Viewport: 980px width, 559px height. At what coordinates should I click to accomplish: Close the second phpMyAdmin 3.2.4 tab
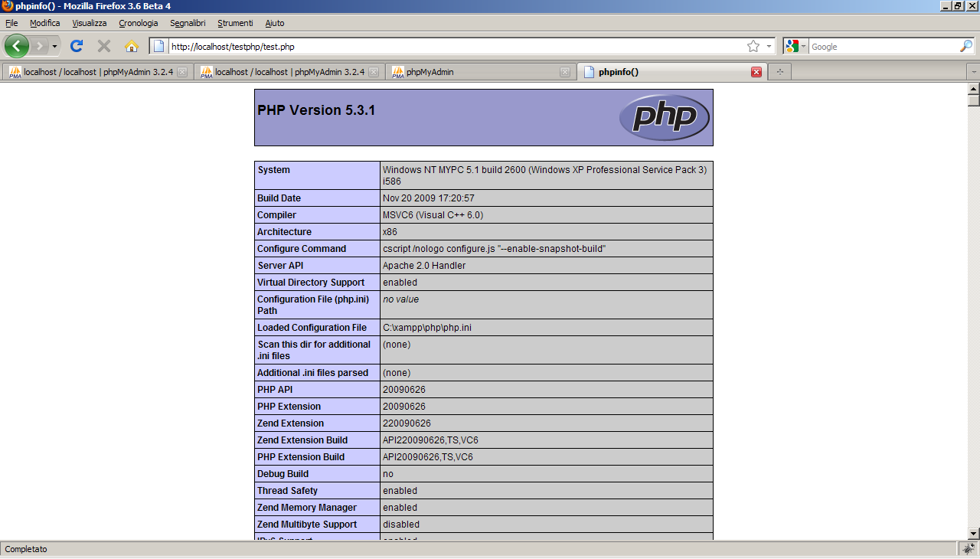pos(374,72)
